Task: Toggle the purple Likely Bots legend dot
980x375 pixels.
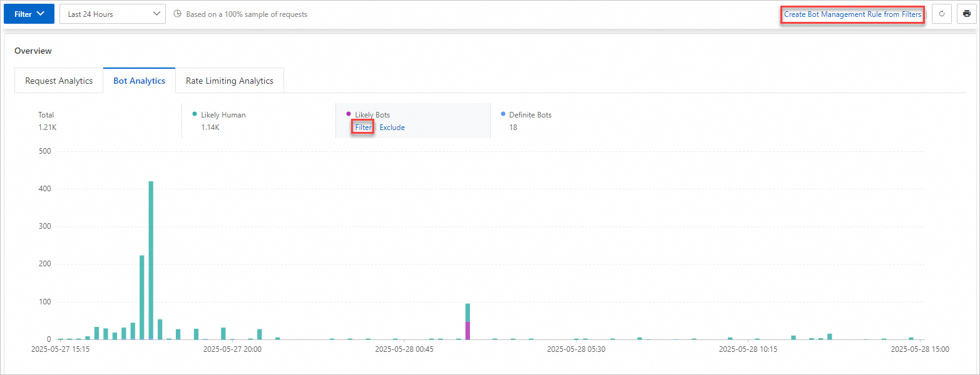Action: 349,114
